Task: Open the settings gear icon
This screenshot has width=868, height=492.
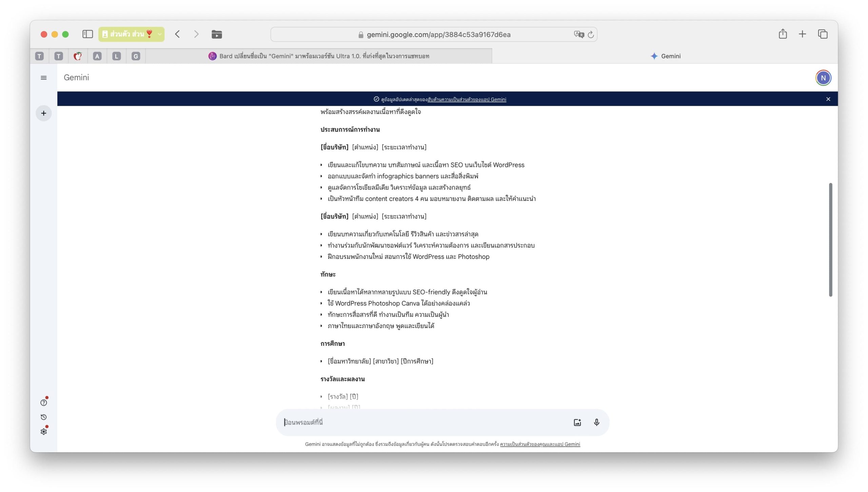Action: pyautogui.click(x=43, y=432)
